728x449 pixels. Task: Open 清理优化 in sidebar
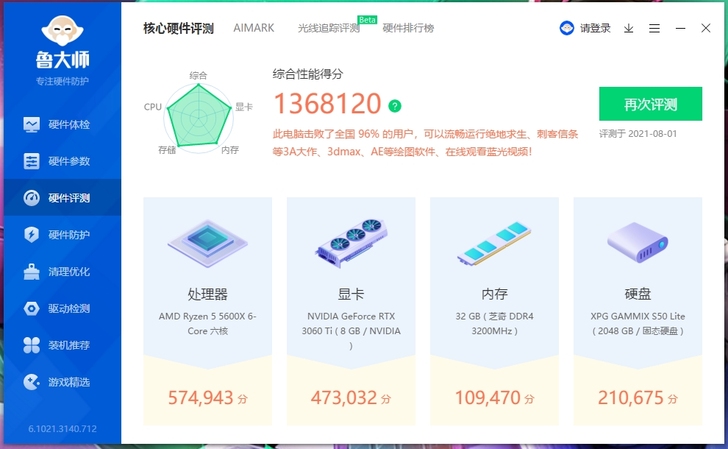click(62, 272)
